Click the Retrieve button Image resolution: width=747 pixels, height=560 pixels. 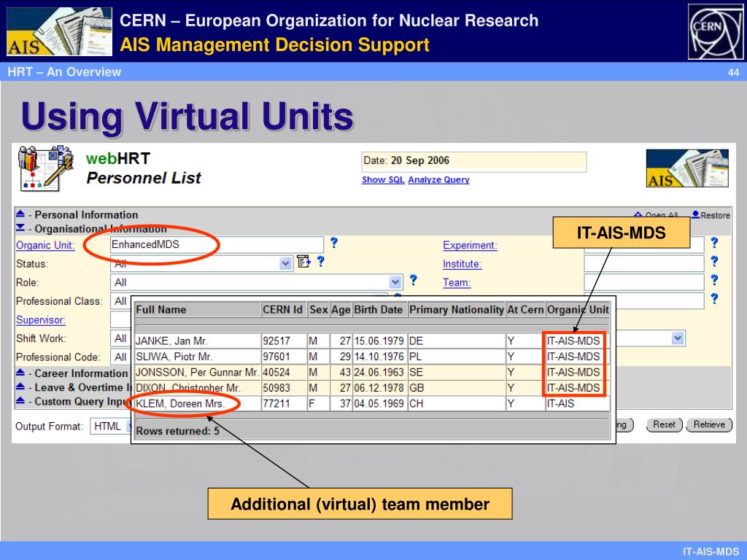point(709,425)
